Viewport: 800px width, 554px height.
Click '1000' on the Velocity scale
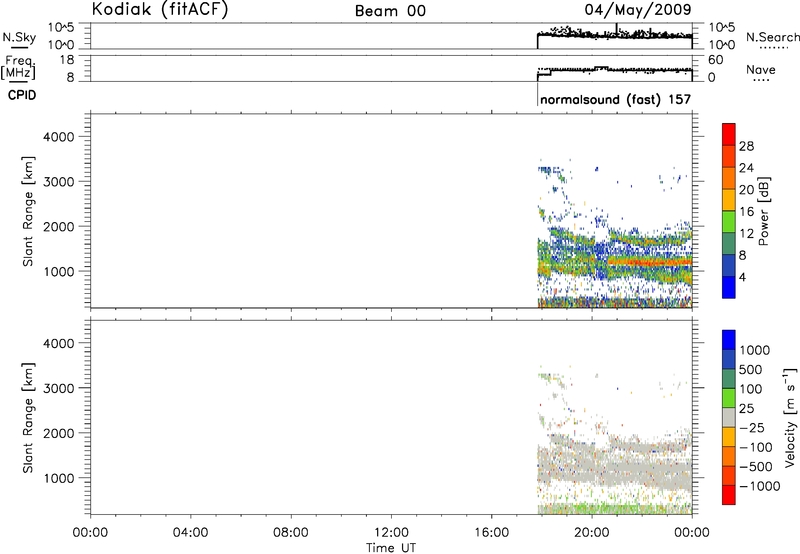point(755,350)
